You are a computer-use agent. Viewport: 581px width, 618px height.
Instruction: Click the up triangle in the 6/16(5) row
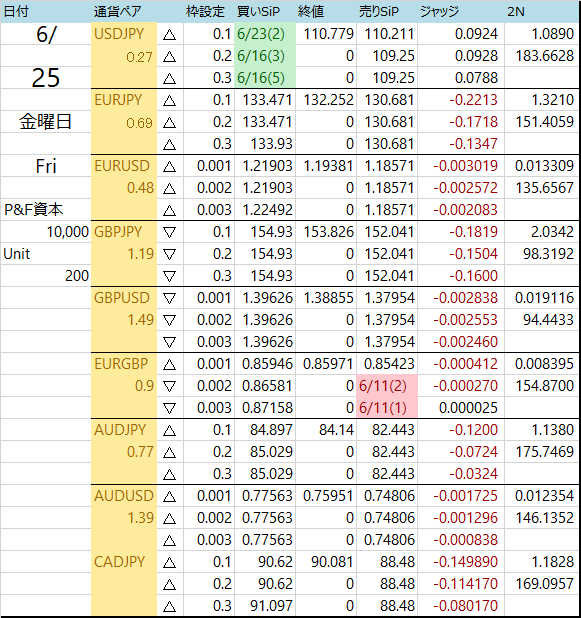pos(169,78)
